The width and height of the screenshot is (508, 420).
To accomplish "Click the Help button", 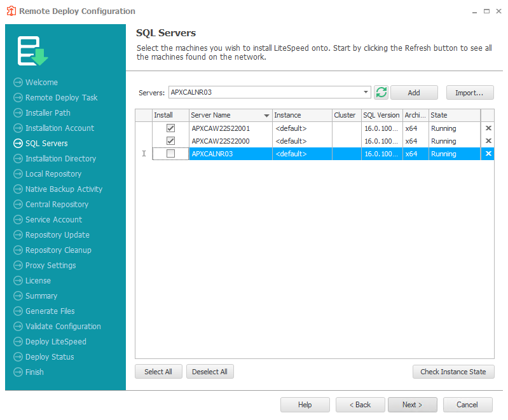I will click(305, 405).
